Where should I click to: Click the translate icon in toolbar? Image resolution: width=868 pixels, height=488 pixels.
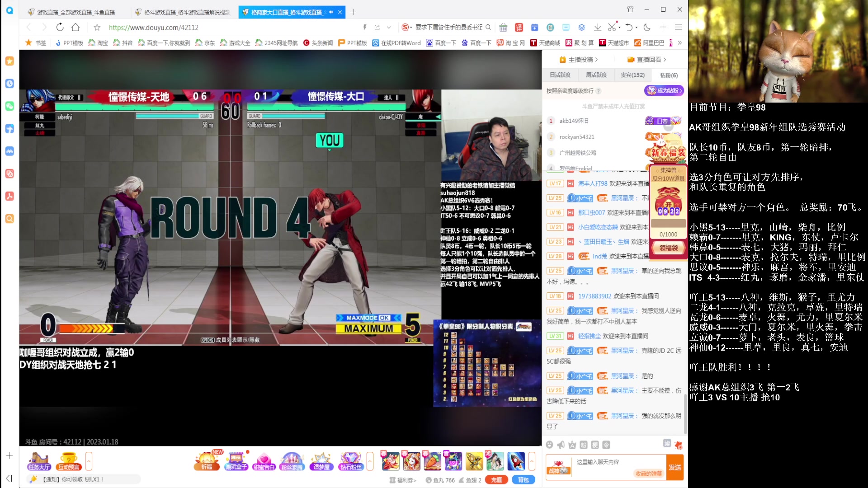[519, 27]
